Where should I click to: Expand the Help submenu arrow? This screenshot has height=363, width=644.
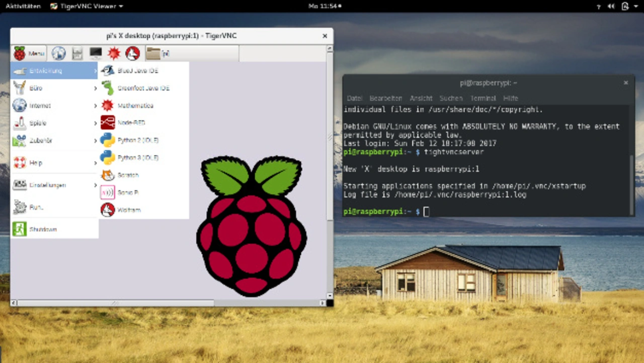tap(95, 163)
